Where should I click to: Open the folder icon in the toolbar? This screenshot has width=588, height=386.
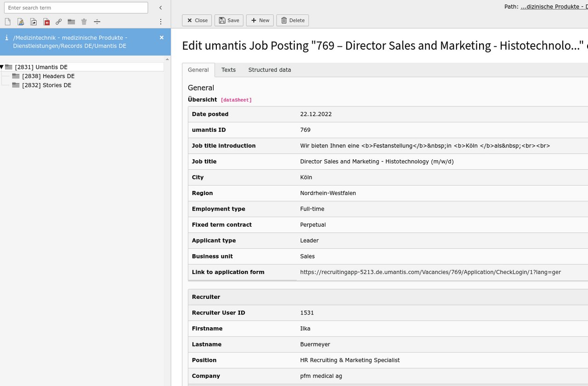click(x=71, y=22)
